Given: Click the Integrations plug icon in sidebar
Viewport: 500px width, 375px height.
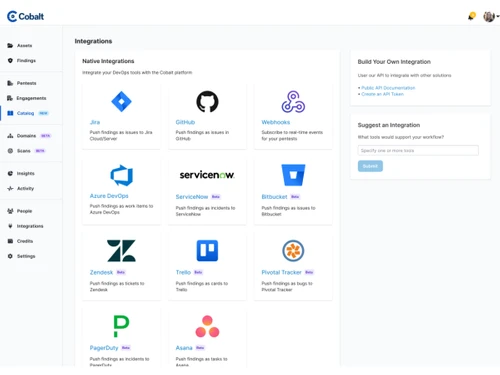Looking at the screenshot, I should coord(10,226).
